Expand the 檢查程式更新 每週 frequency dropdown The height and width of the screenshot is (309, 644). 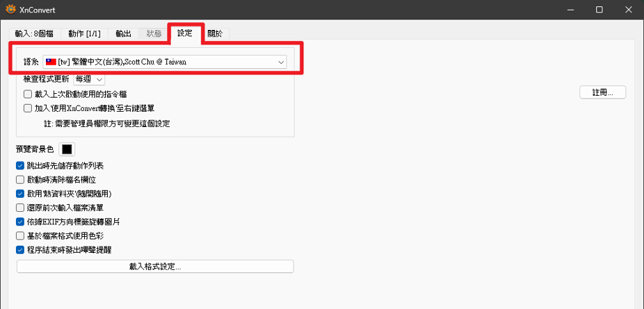pyautogui.click(x=89, y=79)
